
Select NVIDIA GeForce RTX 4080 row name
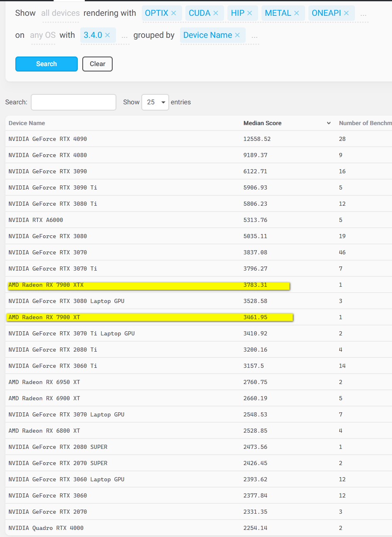48,155
